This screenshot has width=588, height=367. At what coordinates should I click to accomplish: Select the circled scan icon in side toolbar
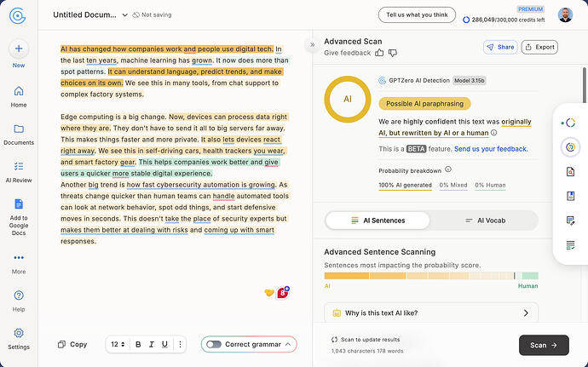coord(570,147)
